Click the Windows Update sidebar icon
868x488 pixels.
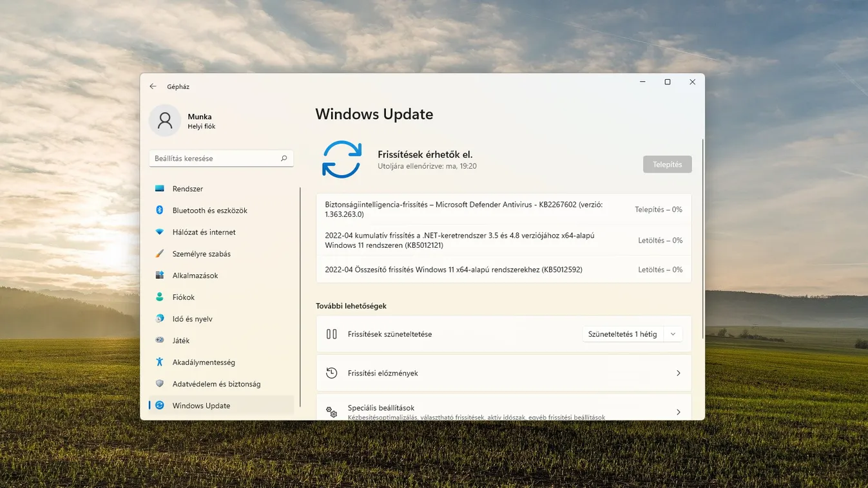(x=159, y=406)
